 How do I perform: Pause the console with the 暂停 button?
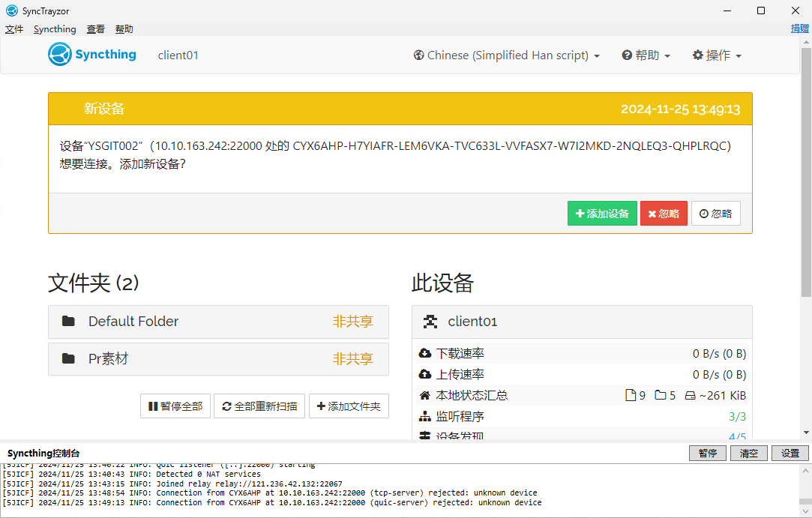click(707, 454)
